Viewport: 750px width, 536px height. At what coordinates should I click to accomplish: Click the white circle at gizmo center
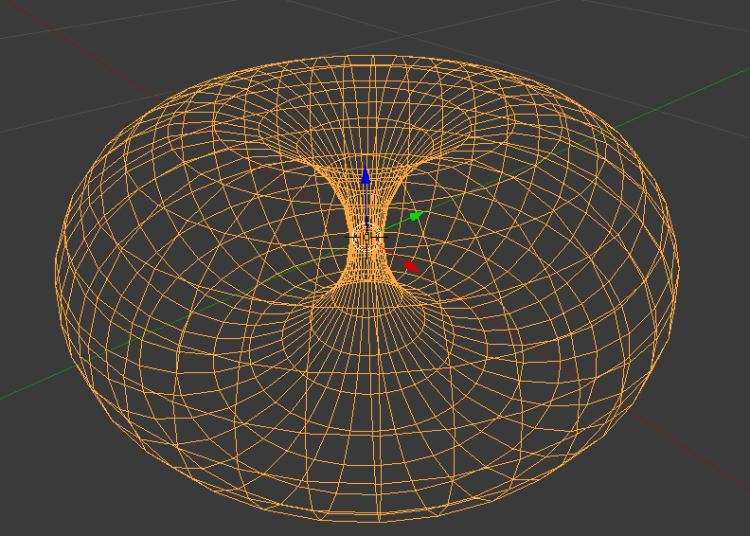point(366,237)
